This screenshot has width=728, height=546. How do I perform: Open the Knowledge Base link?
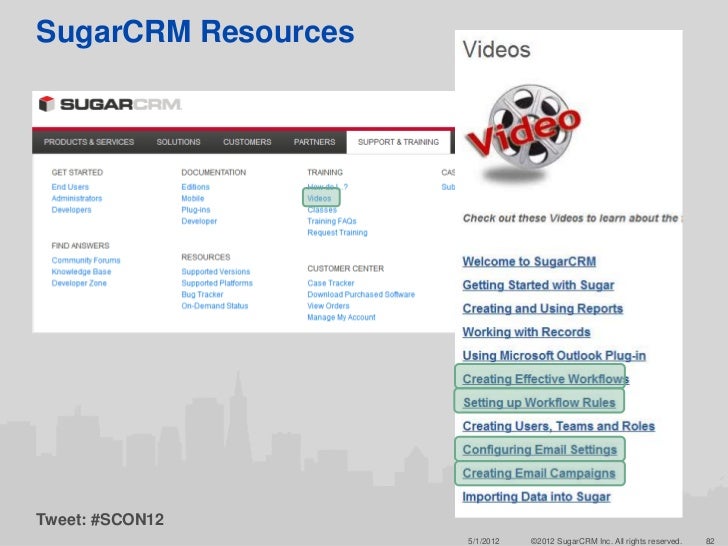pyautogui.click(x=81, y=272)
